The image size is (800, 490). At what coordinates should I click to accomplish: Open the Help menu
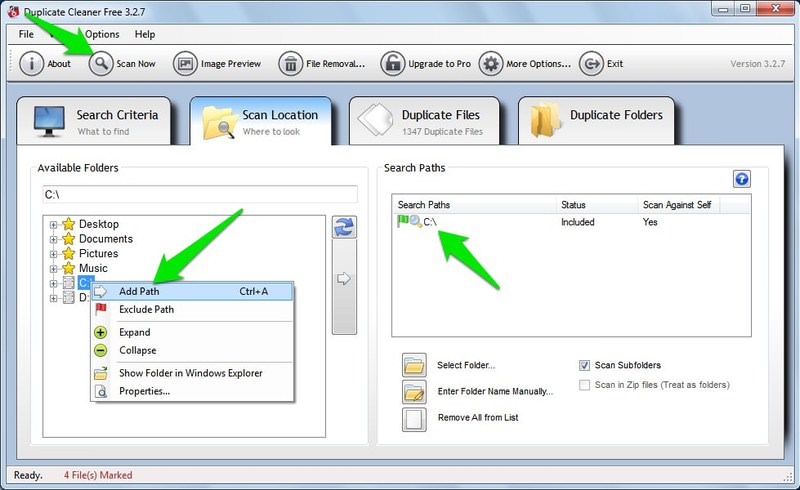(x=145, y=34)
